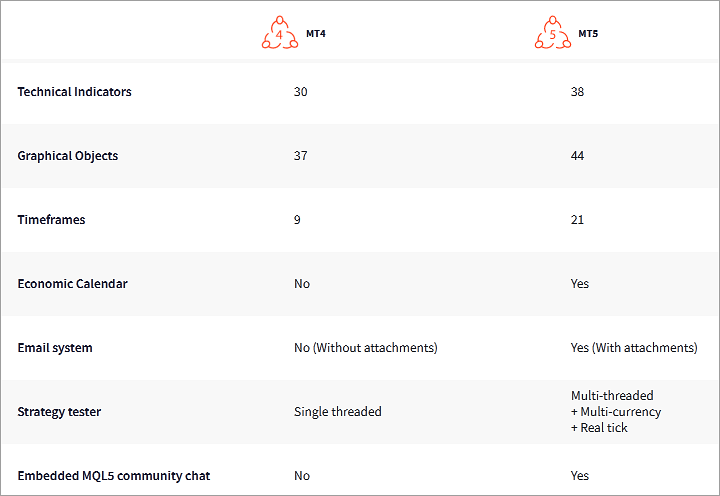Select the MT5 column header label

(x=588, y=33)
